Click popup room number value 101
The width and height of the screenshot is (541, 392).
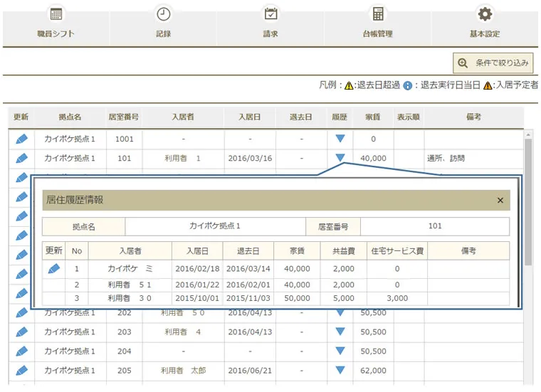point(435,226)
